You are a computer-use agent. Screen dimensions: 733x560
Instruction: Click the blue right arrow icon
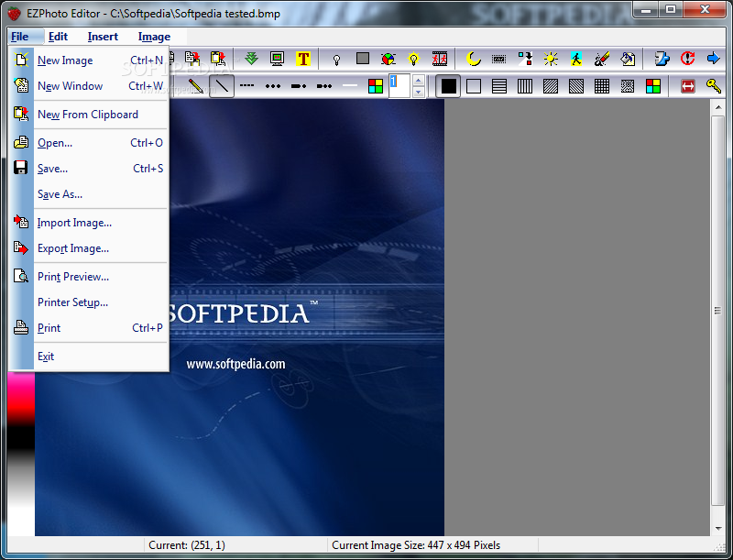[x=714, y=59]
